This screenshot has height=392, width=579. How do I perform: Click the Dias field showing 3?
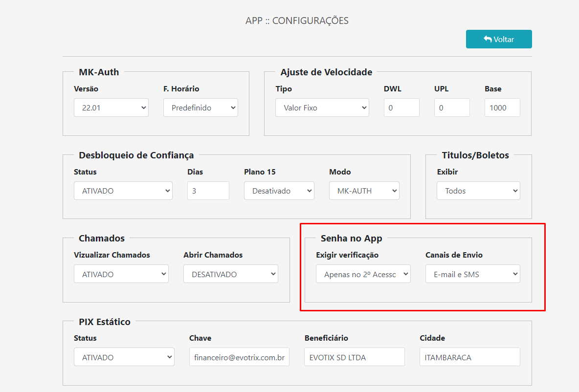point(208,191)
